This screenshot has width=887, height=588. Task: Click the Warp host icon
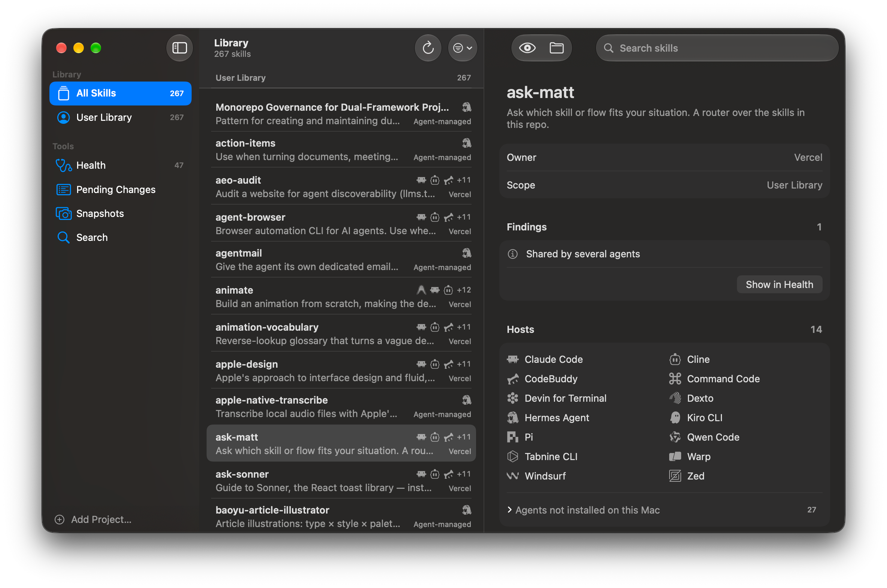click(x=675, y=457)
